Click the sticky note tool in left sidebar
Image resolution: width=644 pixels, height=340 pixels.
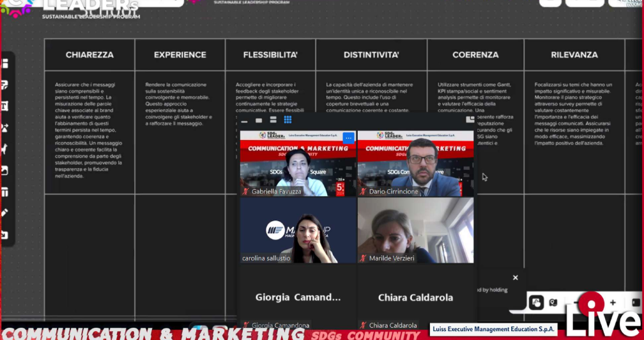[x=5, y=84]
